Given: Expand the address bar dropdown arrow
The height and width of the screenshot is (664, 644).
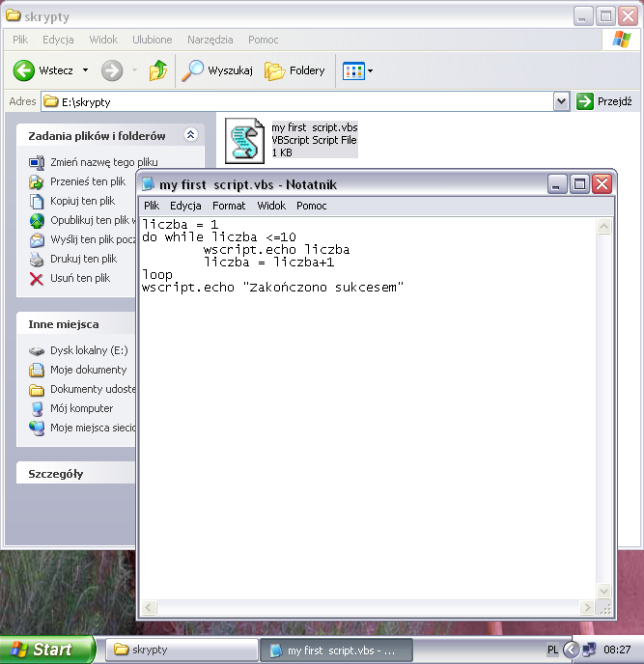Looking at the screenshot, I should click(561, 101).
